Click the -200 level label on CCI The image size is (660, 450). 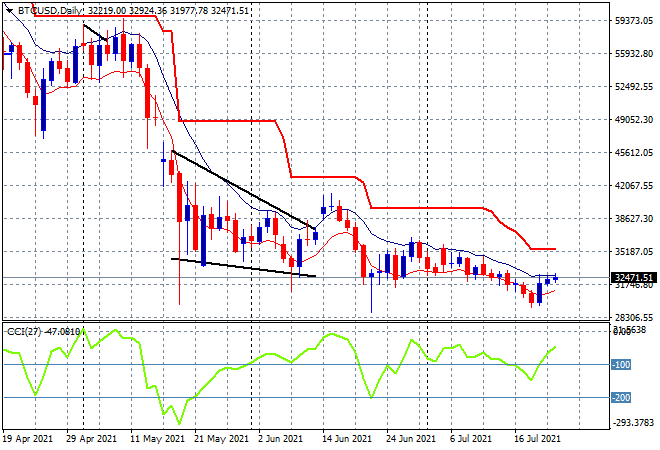coord(620,397)
